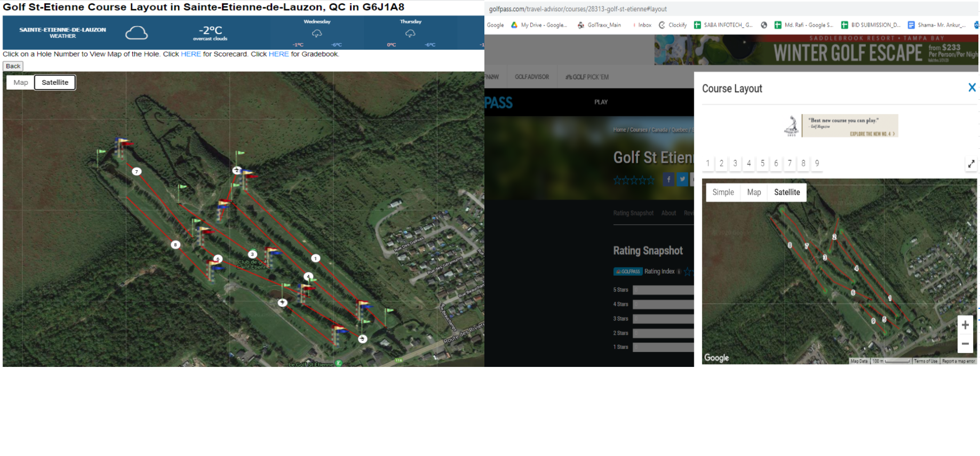This screenshot has height=456, width=980.
Task: Select hole 5 tab in Course Layout
Action: 762,164
